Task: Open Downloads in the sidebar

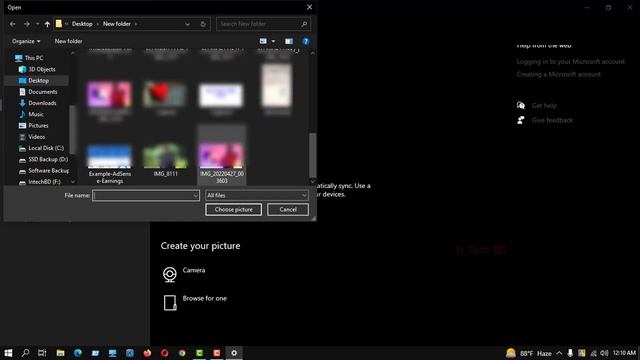Action: (x=38, y=103)
